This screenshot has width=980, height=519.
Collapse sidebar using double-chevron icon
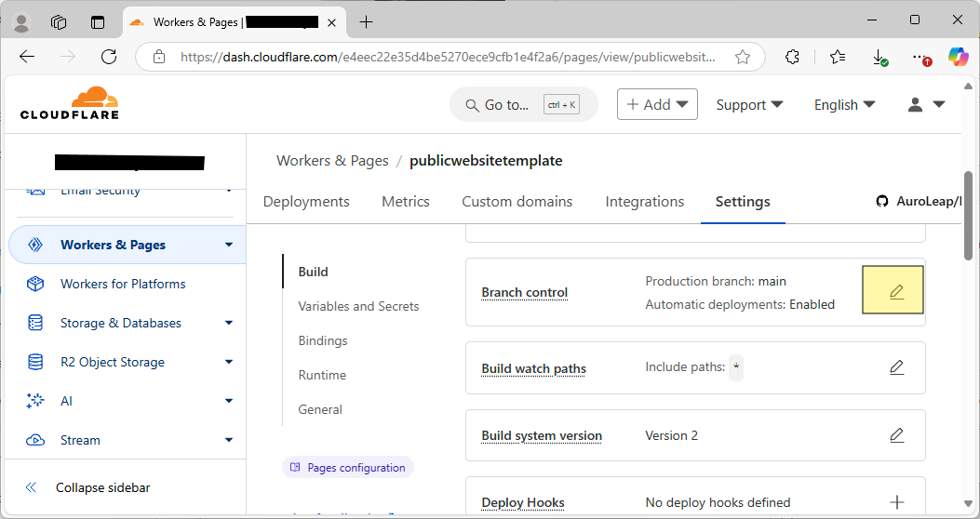tap(32, 487)
